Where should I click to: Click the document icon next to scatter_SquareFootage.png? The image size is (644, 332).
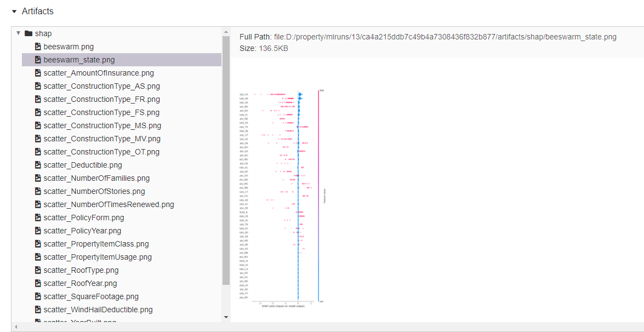pos(38,296)
